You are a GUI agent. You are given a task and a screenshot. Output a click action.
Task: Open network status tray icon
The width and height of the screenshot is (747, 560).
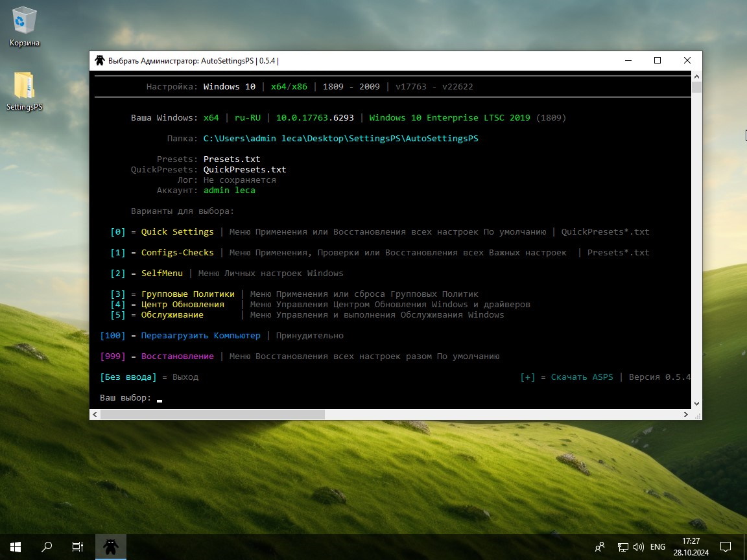tap(622, 546)
